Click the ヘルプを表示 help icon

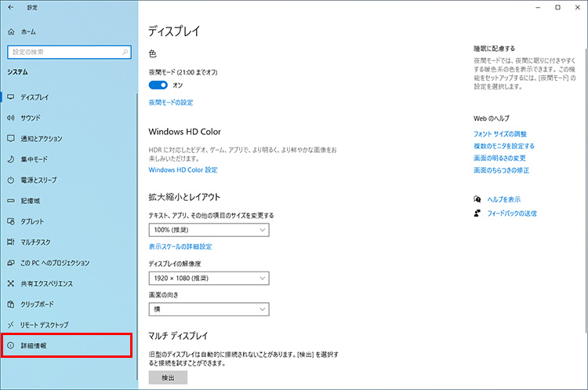pyautogui.click(x=477, y=199)
